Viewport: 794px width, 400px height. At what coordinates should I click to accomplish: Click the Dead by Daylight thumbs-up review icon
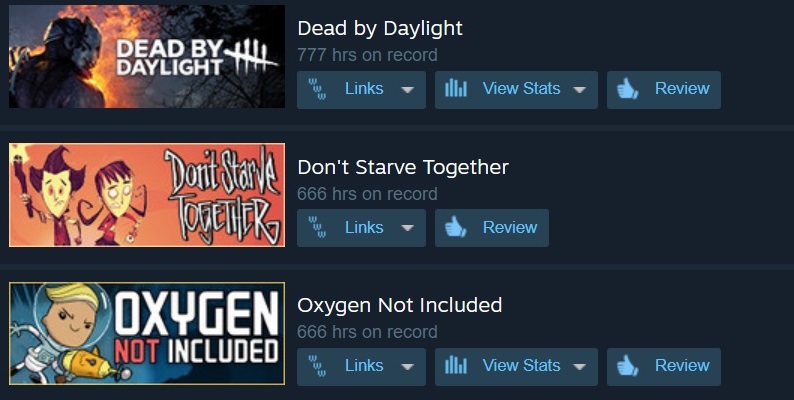click(x=627, y=90)
